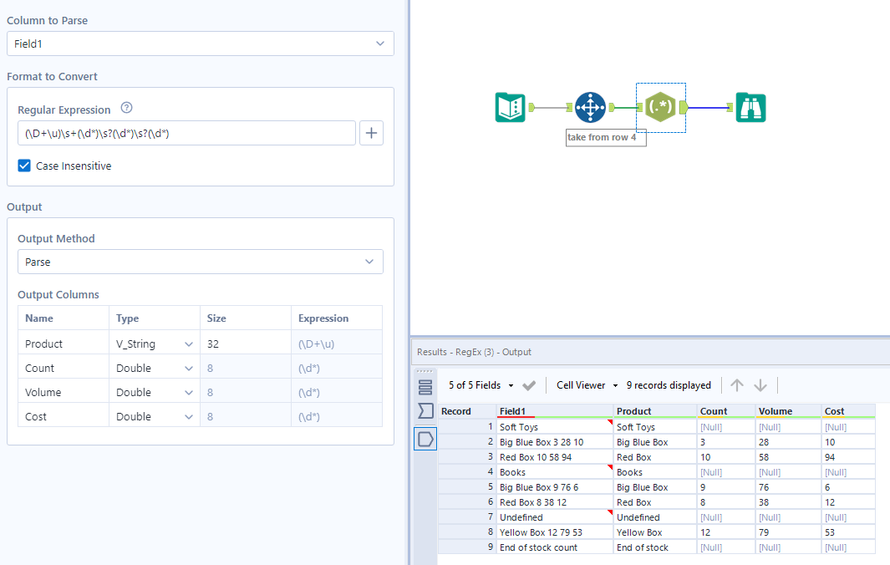Click the 'take from row 4' annotation

click(x=606, y=137)
